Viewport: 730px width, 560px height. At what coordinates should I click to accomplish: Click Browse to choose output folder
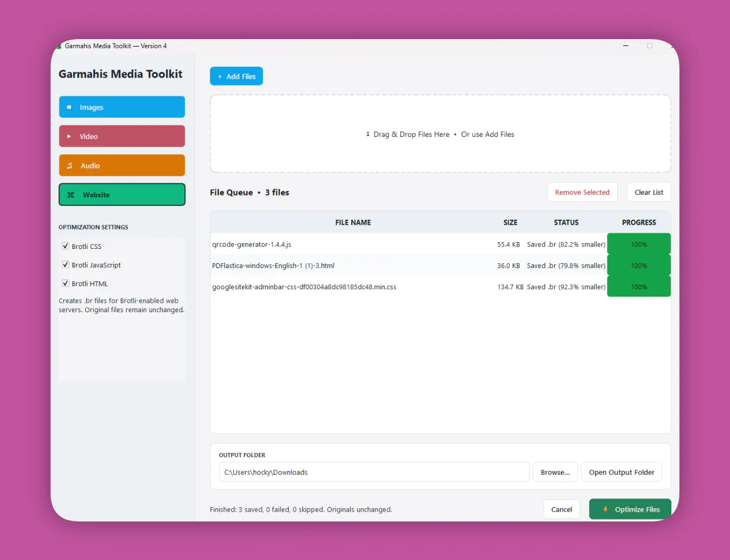point(555,472)
